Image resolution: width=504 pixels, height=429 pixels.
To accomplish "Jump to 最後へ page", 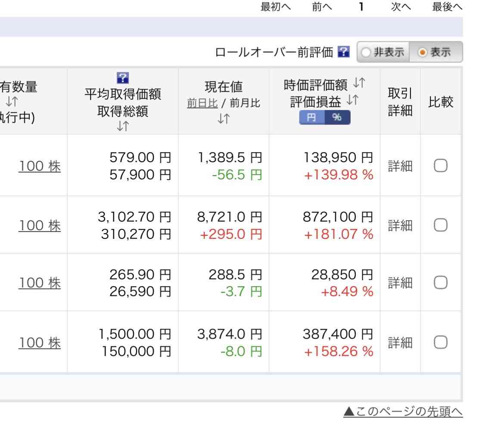I will coord(447,7).
